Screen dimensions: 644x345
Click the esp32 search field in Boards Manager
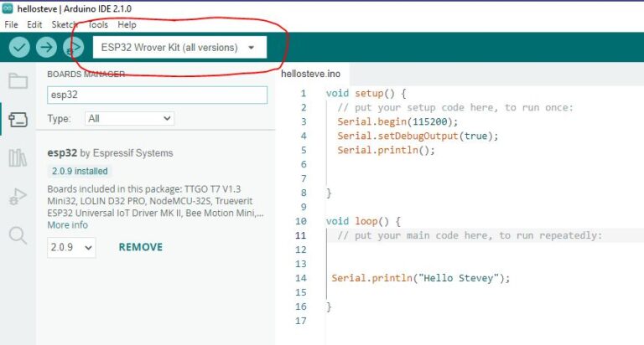pyautogui.click(x=157, y=95)
